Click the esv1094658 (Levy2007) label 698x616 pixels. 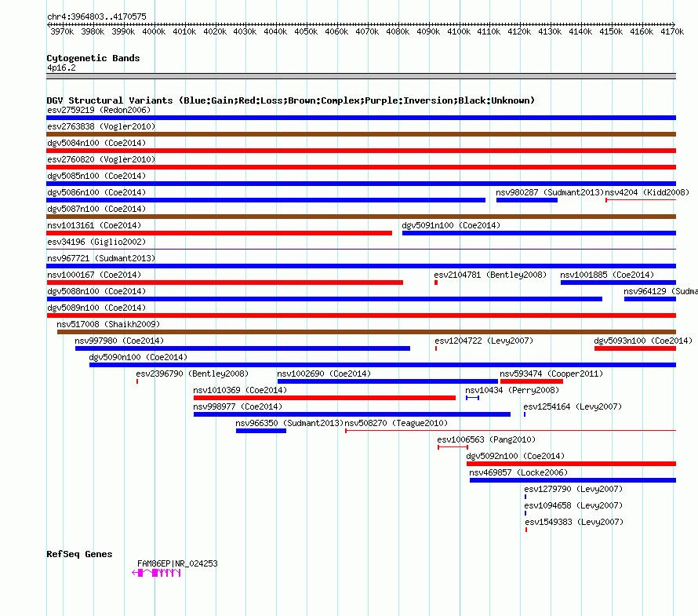574,505
